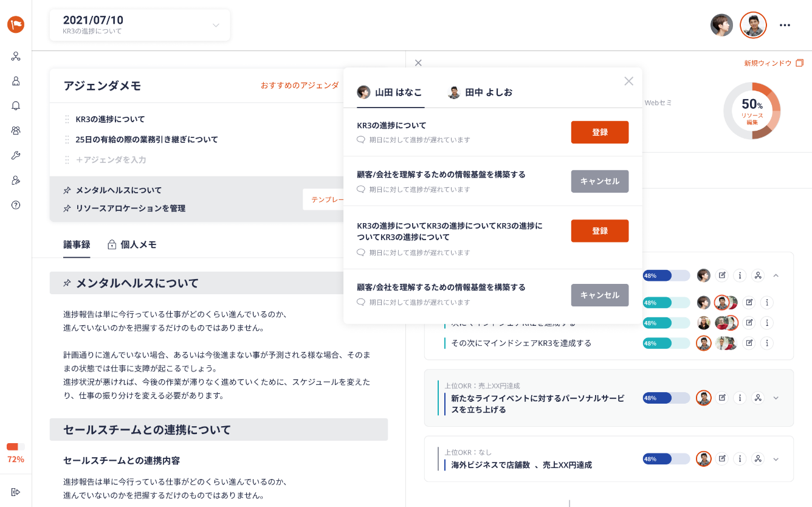
Task: Open the orange flag home logo
Action: (x=16, y=25)
